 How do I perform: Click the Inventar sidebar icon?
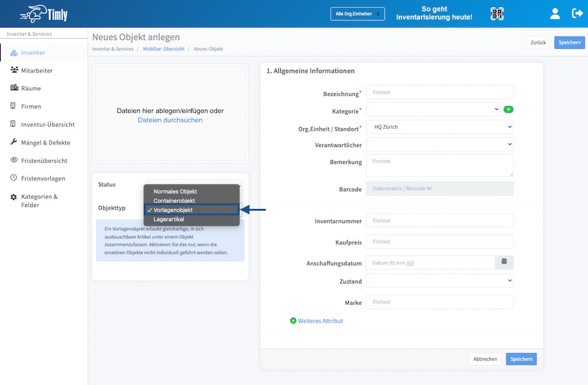click(x=14, y=53)
